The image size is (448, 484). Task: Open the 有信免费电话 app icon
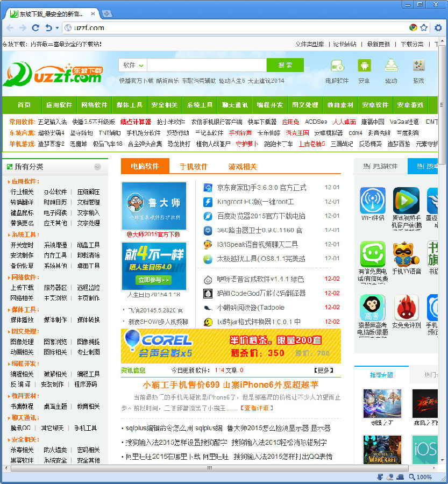coord(373,254)
